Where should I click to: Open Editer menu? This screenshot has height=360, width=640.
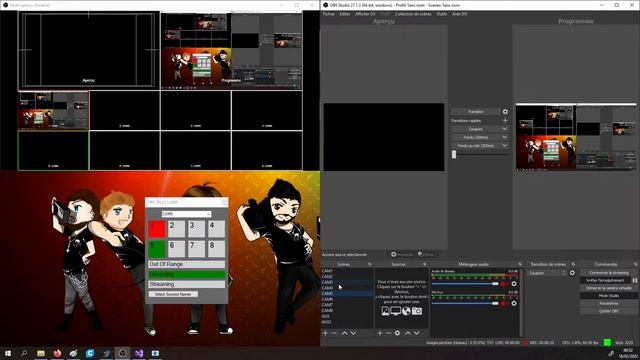tap(345, 14)
